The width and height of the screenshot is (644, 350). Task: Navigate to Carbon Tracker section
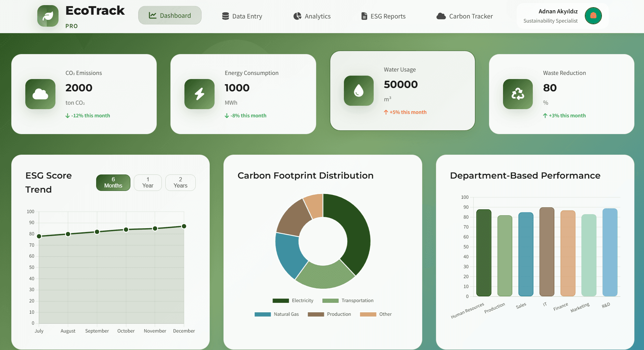coord(465,16)
